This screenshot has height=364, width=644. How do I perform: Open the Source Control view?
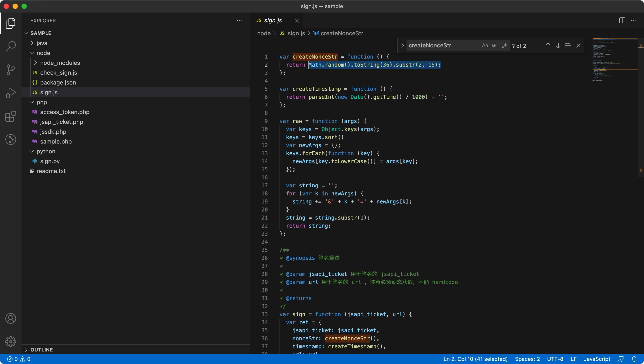click(11, 70)
